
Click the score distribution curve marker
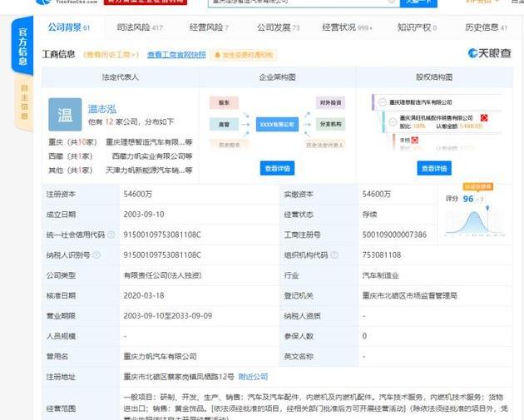click(x=487, y=209)
